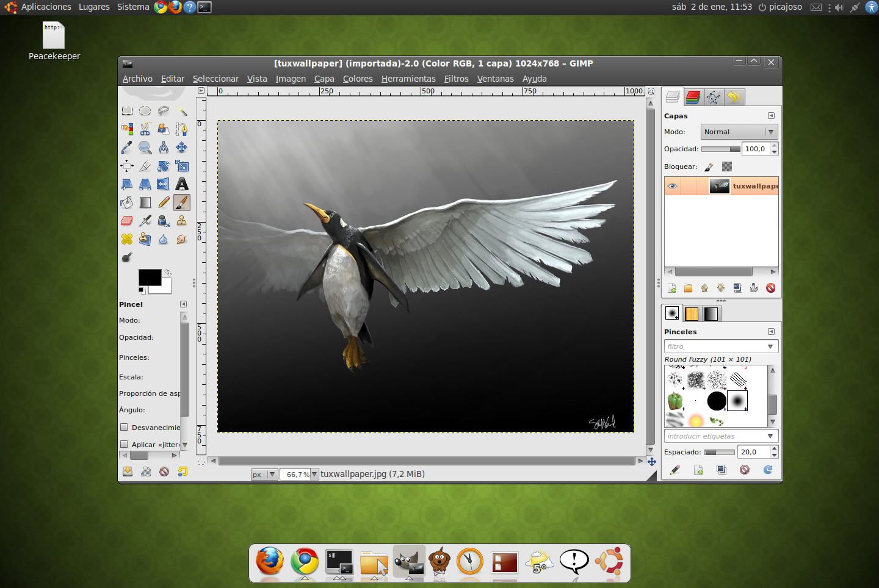Activate the Bucket Fill tool
This screenshot has height=588, width=879.
[127, 203]
